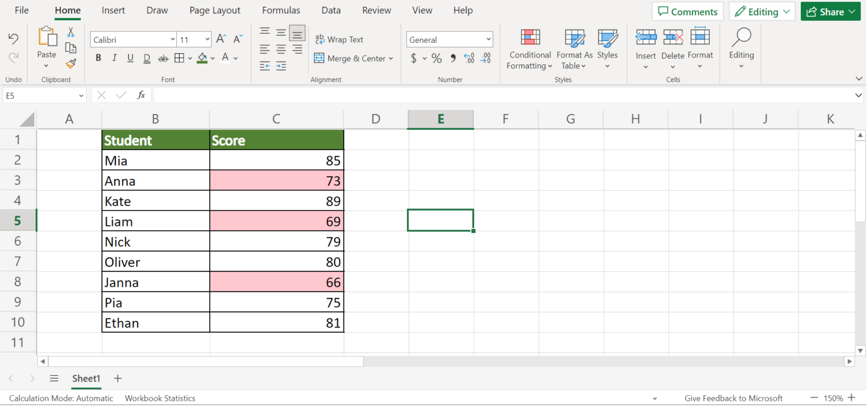The image size is (868, 407).
Task: Toggle bold formatting
Action: pos(98,58)
